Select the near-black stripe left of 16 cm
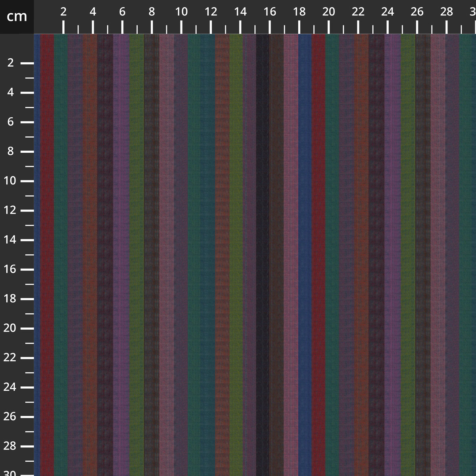Image resolution: width=476 pixels, height=476 pixels. pyautogui.click(x=262, y=238)
